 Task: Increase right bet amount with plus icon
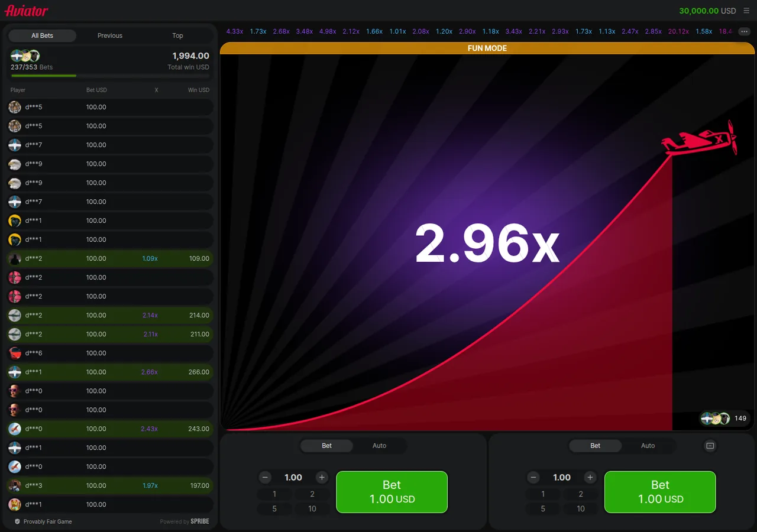[x=590, y=477]
